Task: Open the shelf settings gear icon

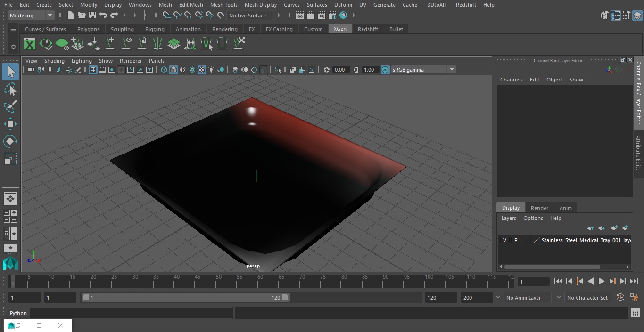Action: [x=13, y=47]
